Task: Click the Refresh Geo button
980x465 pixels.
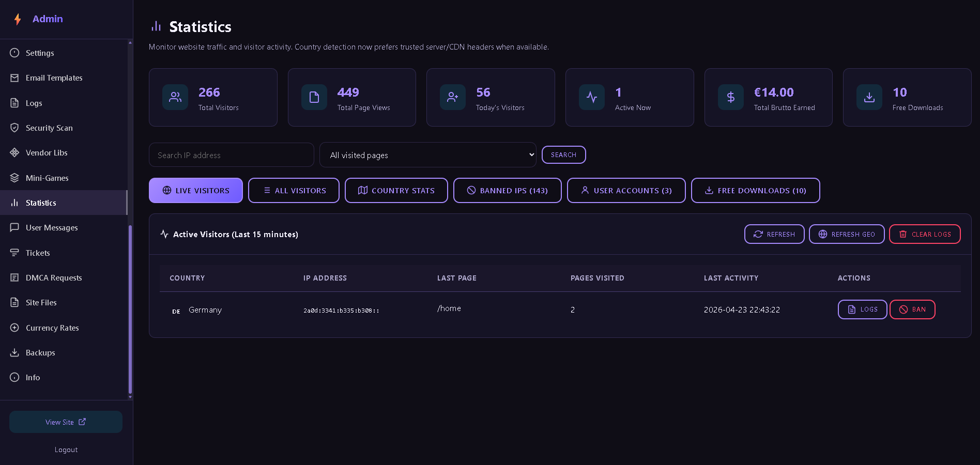Action: click(847, 234)
